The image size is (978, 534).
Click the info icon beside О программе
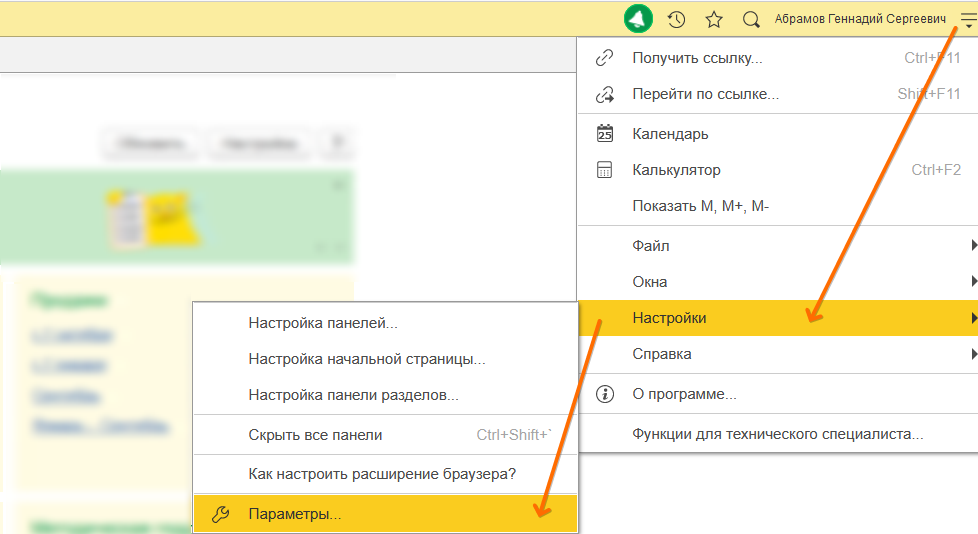pyautogui.click(x=605, y=394)
